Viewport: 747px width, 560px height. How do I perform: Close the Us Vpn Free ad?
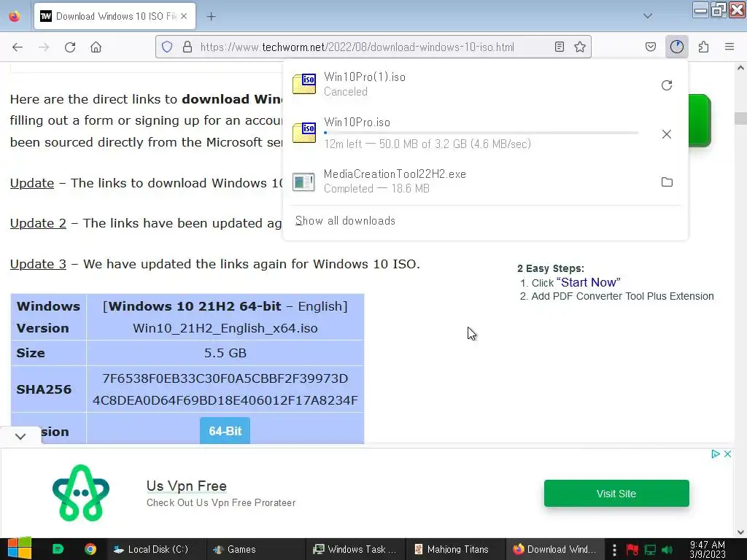click(727, 454)
